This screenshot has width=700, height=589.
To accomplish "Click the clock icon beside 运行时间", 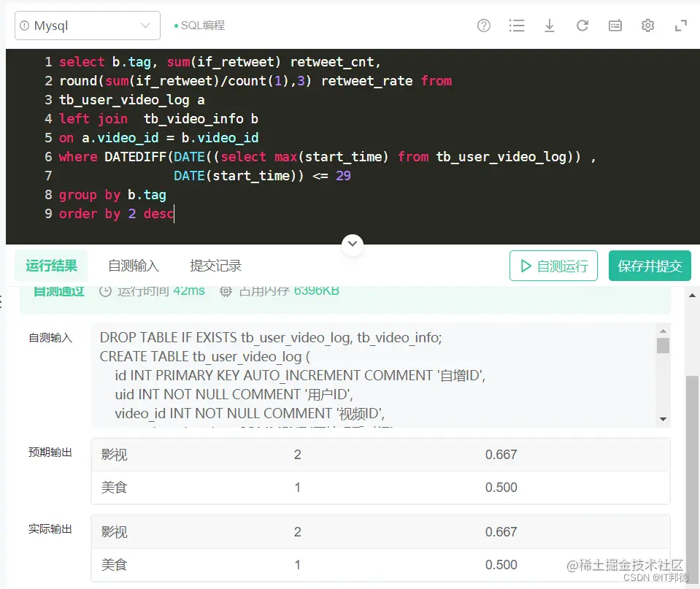I will 105,291.
